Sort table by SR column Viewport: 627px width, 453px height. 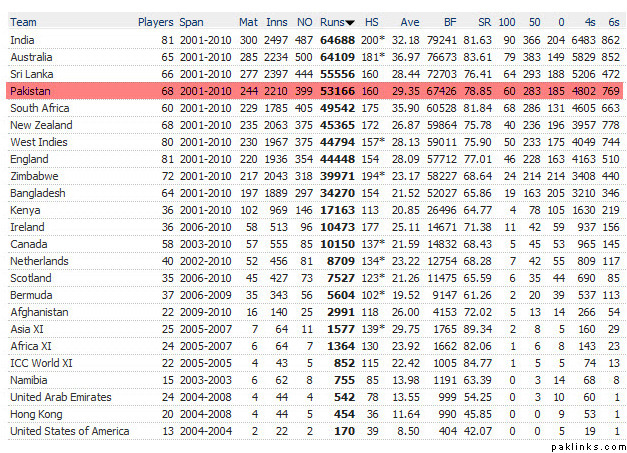click(x=484, y=21)
